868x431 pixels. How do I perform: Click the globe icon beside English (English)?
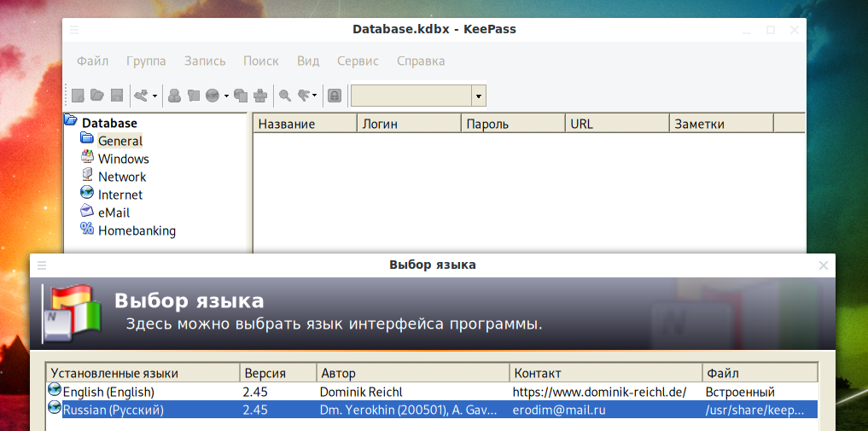point(55,389)
